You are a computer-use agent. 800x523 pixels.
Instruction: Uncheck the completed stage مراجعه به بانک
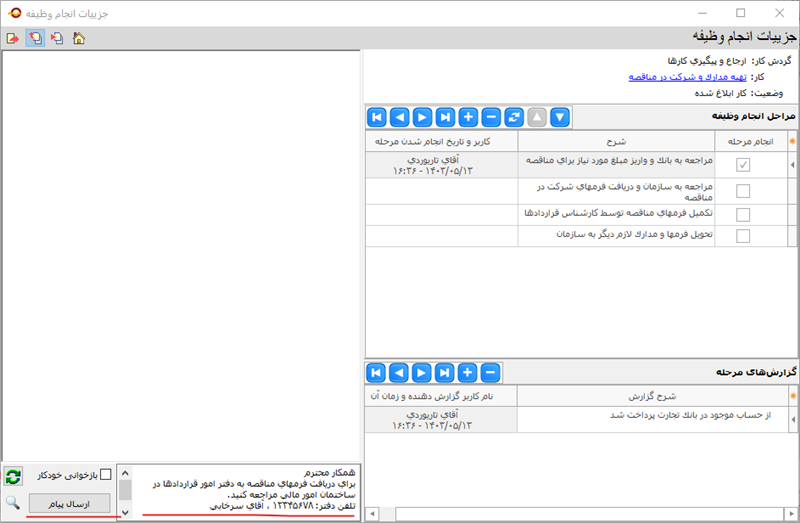pos(743,165)
